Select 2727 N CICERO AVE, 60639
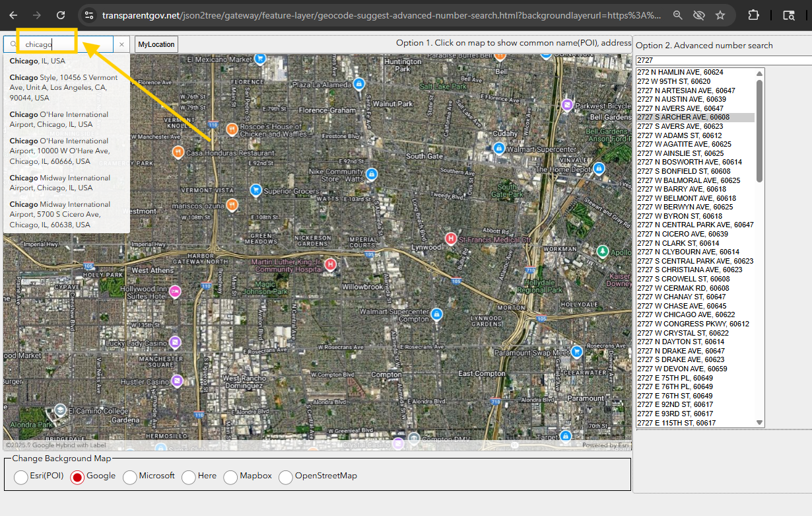This screenshot has width=812, height=516. (695, 234)
